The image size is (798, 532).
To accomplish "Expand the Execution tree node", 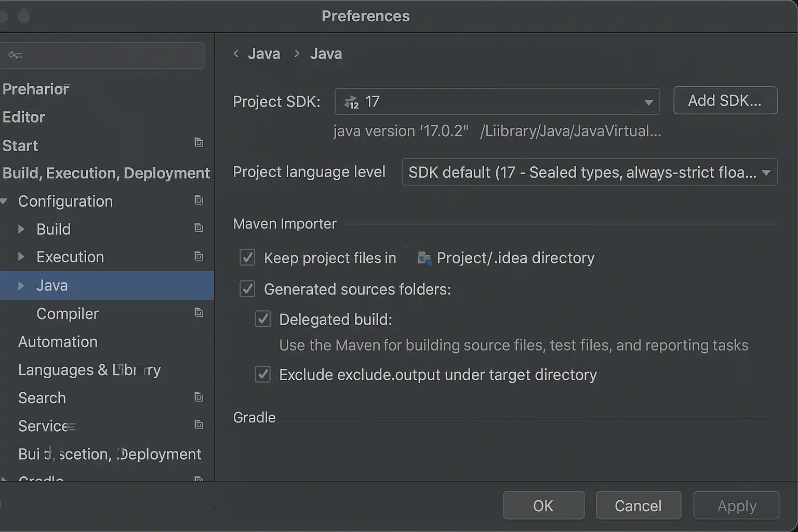I will 21,257.
